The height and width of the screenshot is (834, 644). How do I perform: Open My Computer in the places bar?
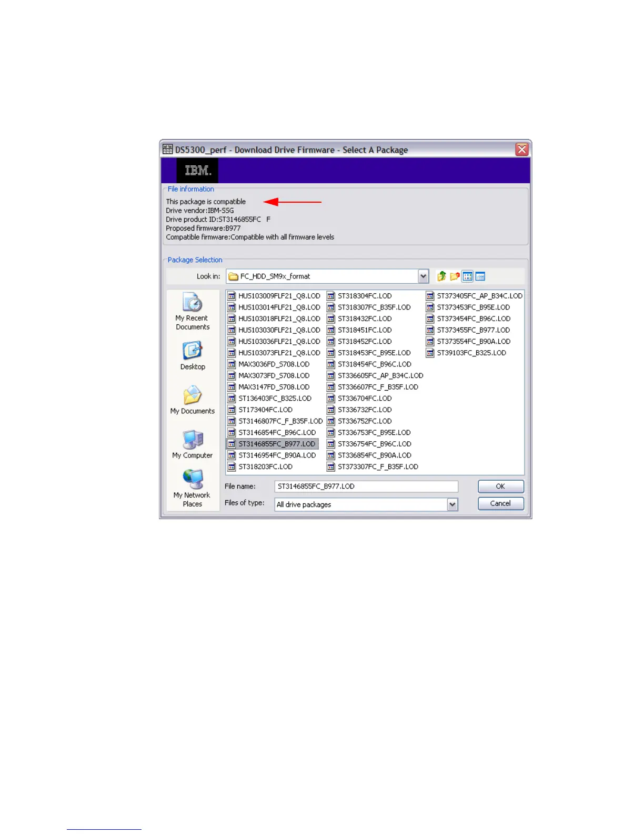pyautogui.click(x=193, y=444)
